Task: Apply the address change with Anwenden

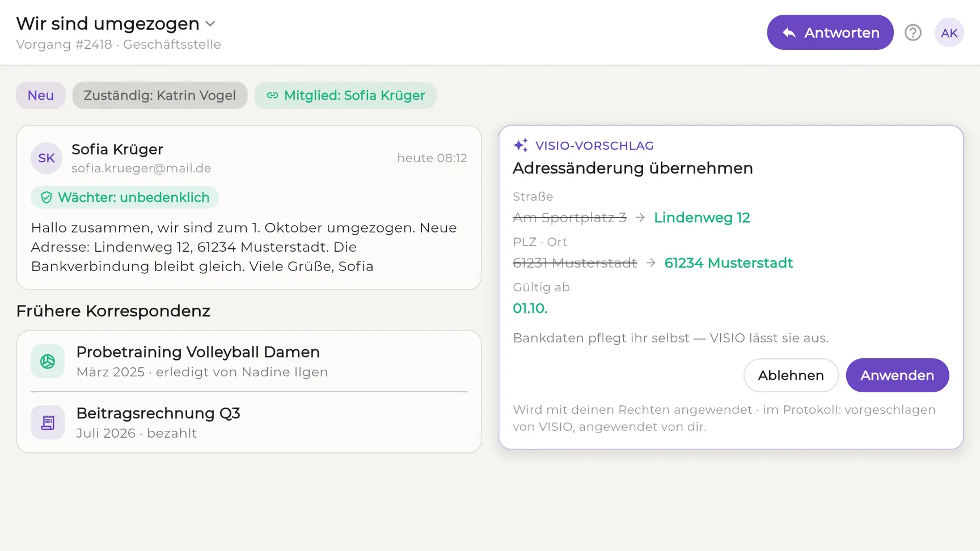Action: (897, 375)
